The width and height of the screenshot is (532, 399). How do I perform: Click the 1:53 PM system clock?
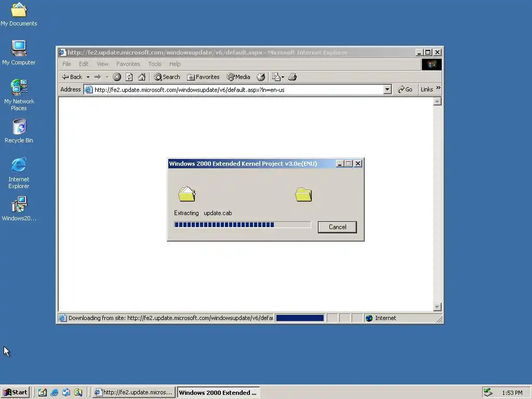click(512, 393)
